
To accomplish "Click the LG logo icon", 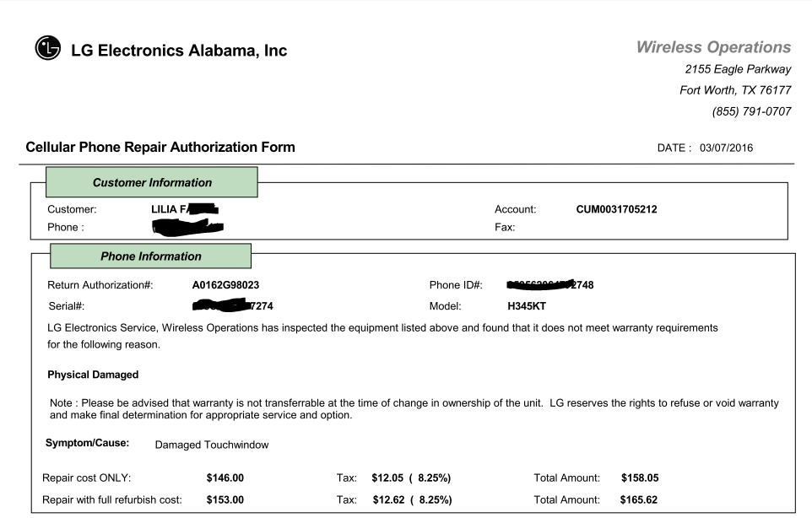I will [48, 48].
